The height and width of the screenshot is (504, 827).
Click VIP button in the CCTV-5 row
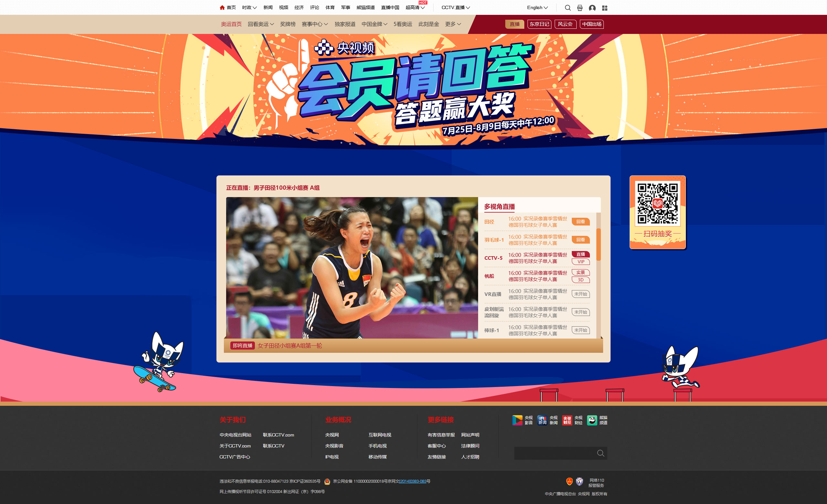(581, 262)
